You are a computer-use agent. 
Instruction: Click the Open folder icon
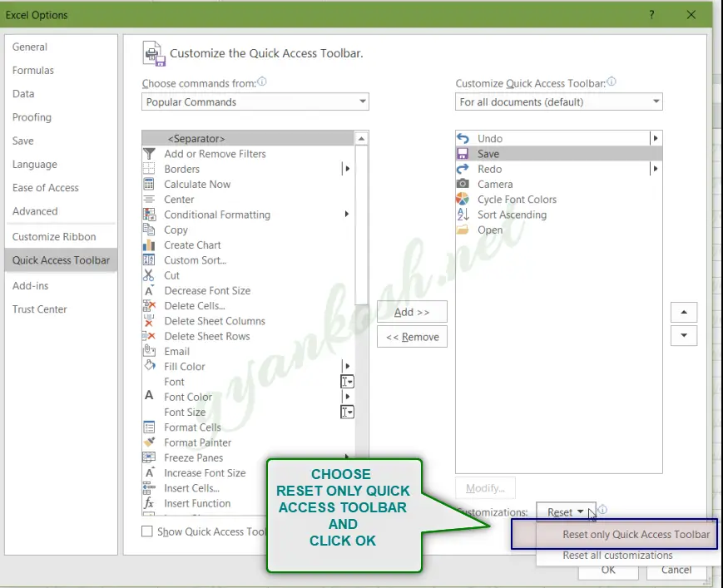point(463,230)
